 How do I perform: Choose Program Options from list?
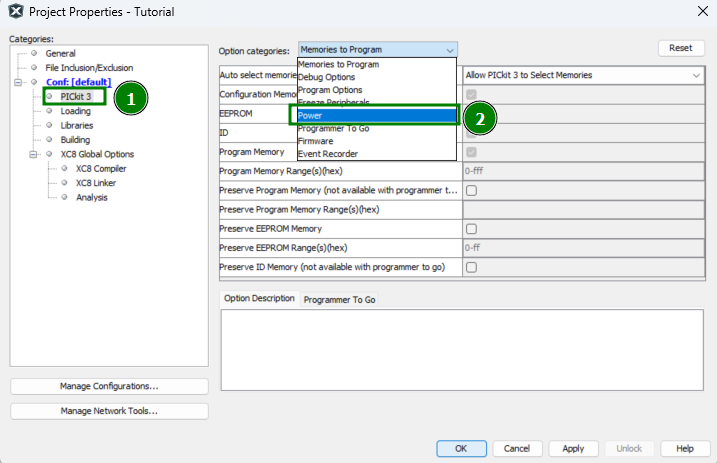click(x=377, y=90)
